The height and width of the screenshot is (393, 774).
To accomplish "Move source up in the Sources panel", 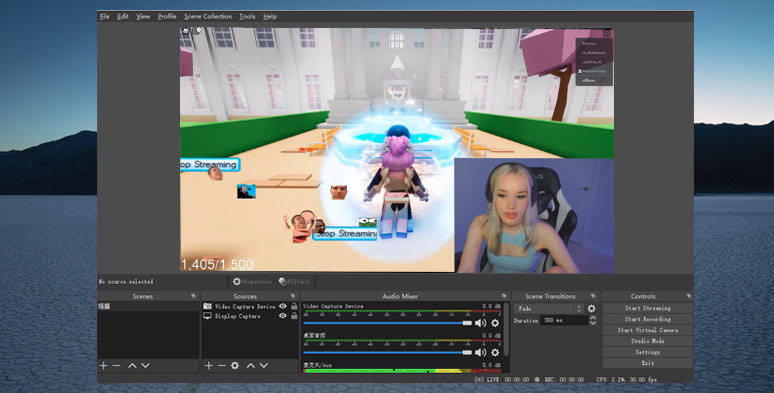I will point(251,365).
